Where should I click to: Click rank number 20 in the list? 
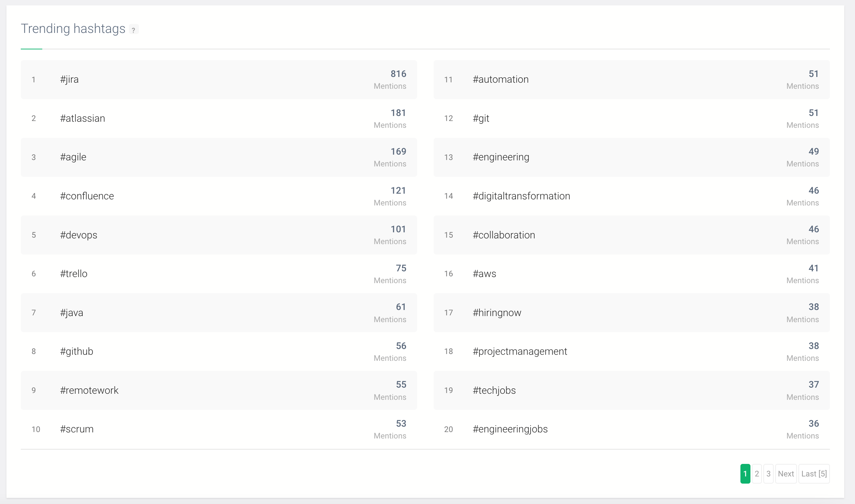pos(448,429)
